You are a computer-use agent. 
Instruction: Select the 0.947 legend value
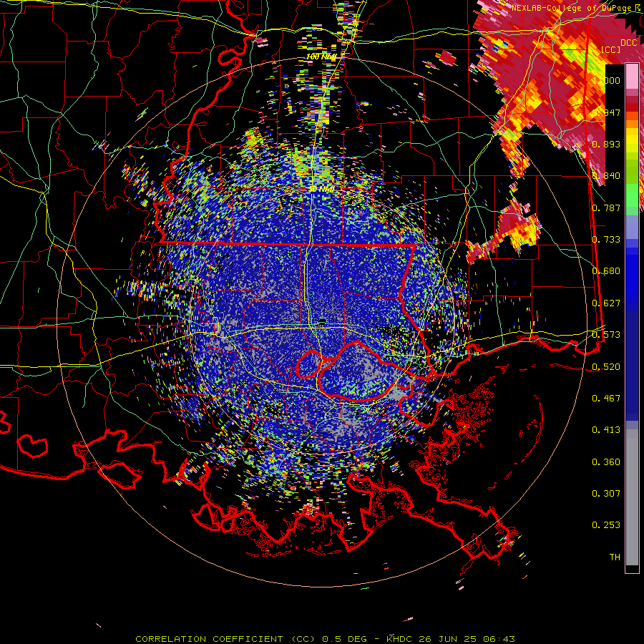pyautogui.click(x=606, y=112)
